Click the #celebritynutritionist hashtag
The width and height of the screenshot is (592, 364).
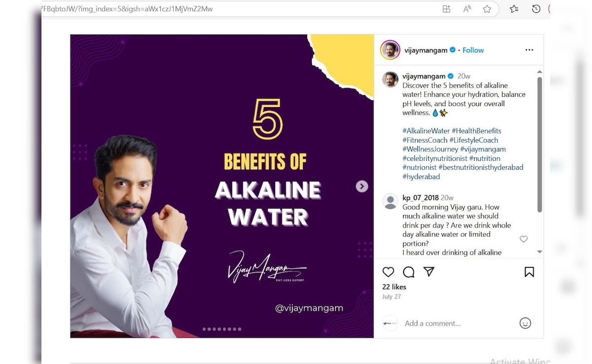pos(435,158)
